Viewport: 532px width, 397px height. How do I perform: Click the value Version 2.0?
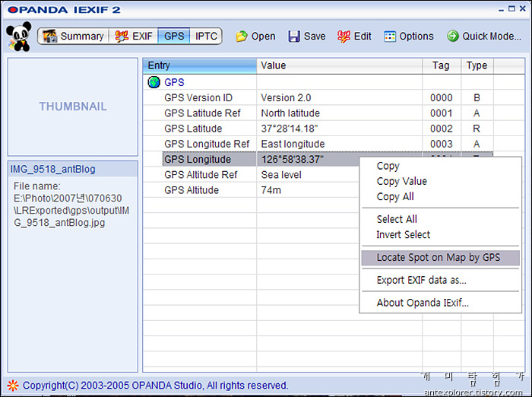[x=286, y=98]
